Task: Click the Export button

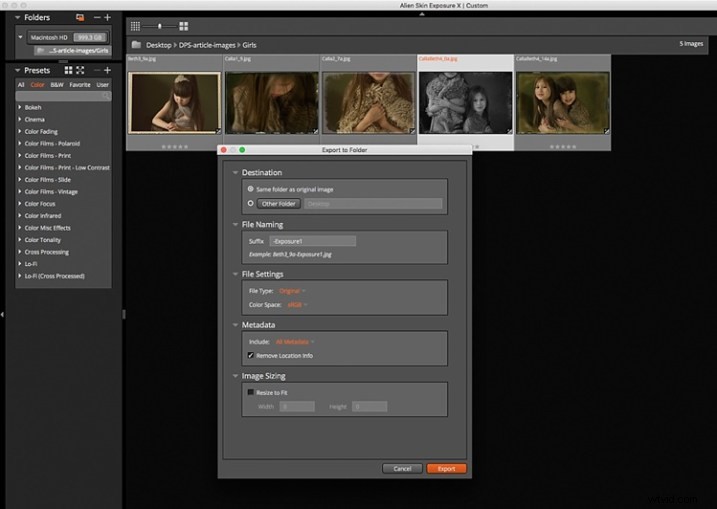Action: tap(446, 468)
